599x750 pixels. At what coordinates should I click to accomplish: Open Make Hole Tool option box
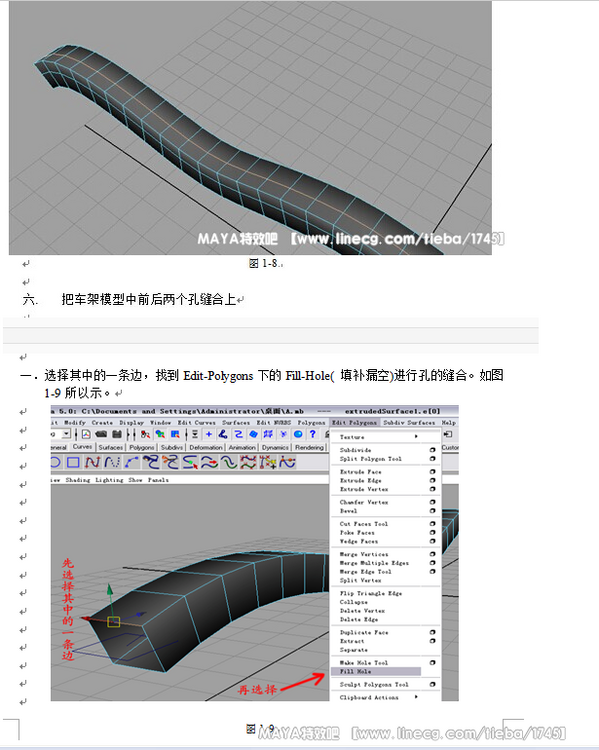pyautogui.click(x=433, y=663)
